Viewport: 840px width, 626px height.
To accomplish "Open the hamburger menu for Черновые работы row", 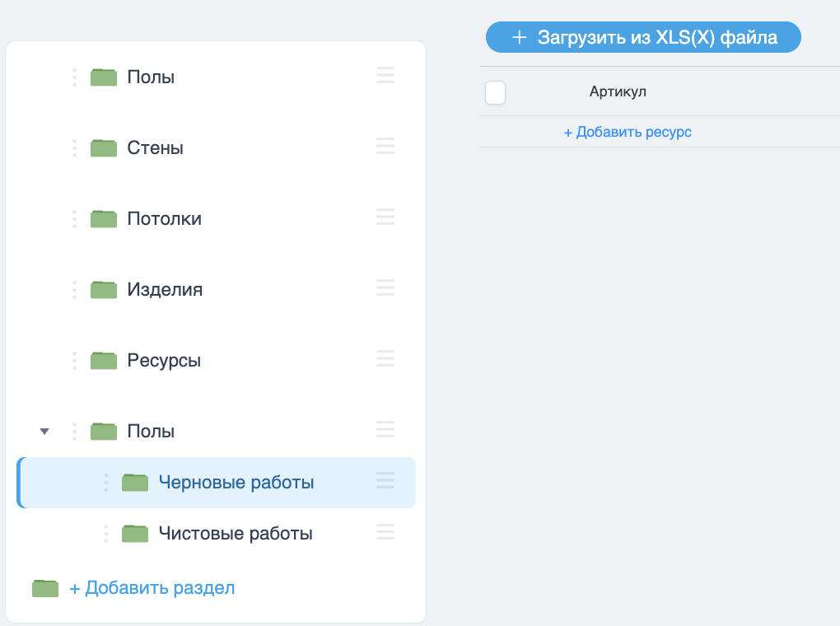I will point(385,480).
